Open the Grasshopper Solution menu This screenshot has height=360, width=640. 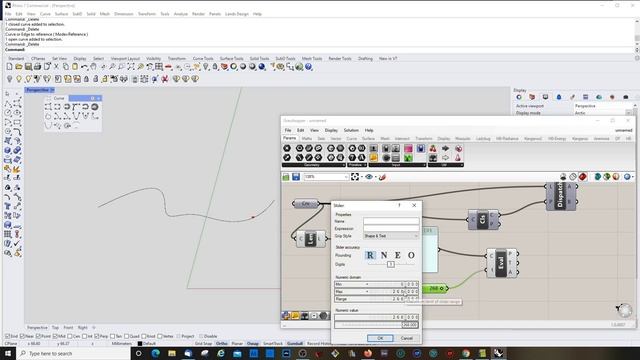coord(351,130)
